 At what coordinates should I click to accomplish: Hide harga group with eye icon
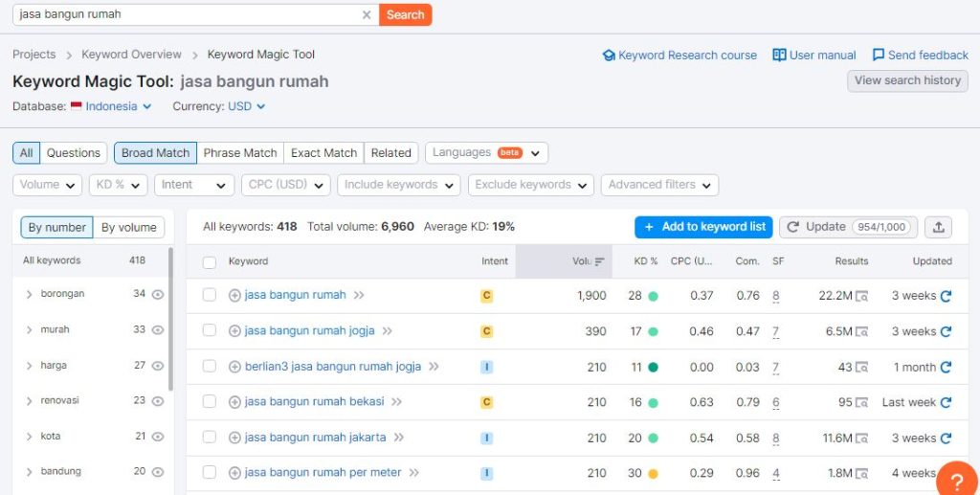[158, 366]
